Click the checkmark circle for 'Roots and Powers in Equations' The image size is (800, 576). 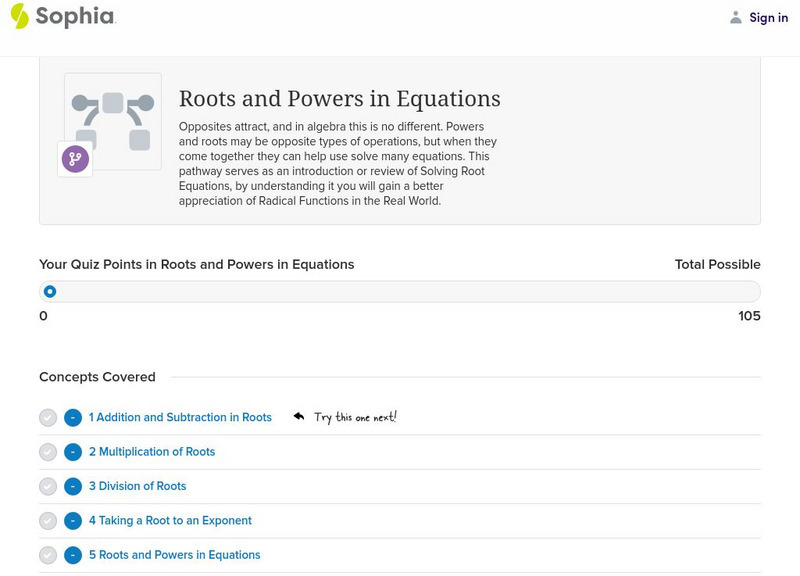48,554
